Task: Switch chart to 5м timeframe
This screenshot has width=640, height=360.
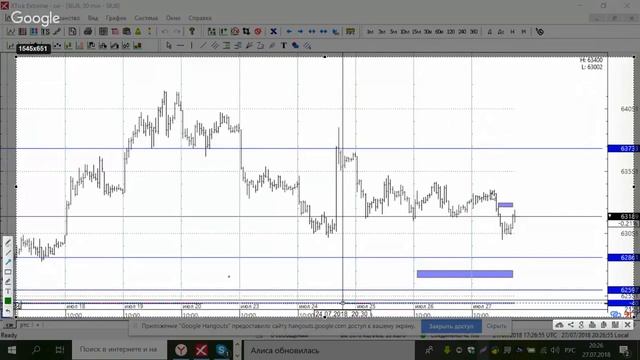Action: pyautogui.click(x=393, y=31)
